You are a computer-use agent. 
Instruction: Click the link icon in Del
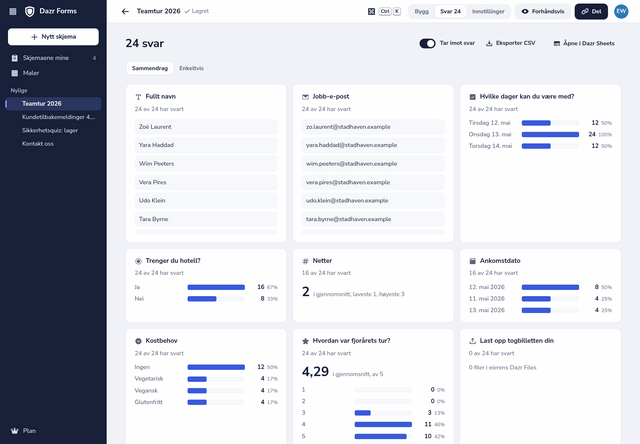pos(585,11)
